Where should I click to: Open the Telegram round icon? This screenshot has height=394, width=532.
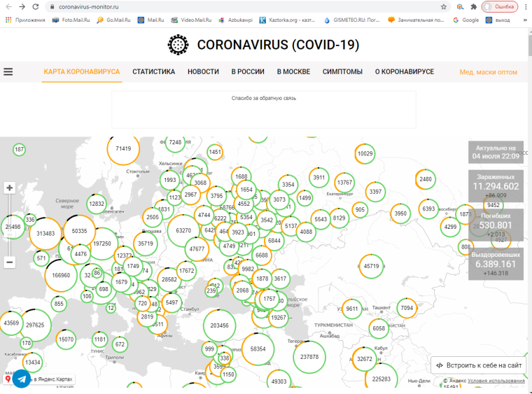point(22,379)
